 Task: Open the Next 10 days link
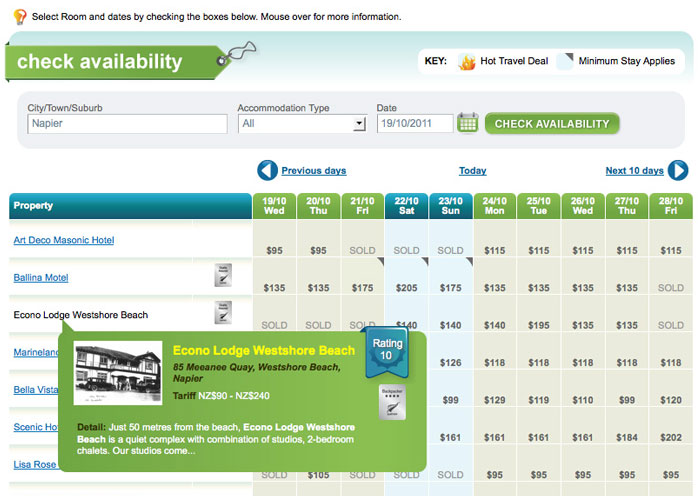[634, 171]
